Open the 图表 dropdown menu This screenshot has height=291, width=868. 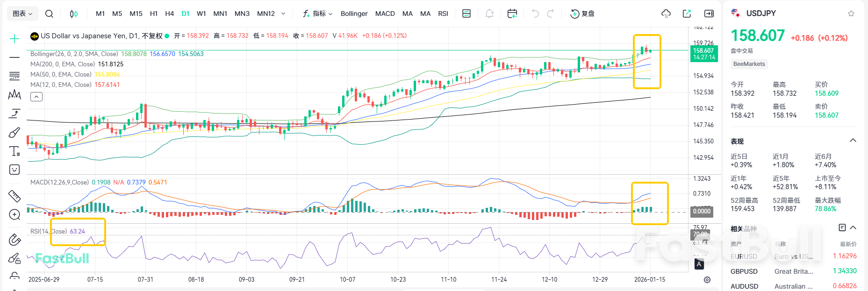coord(22,14)
